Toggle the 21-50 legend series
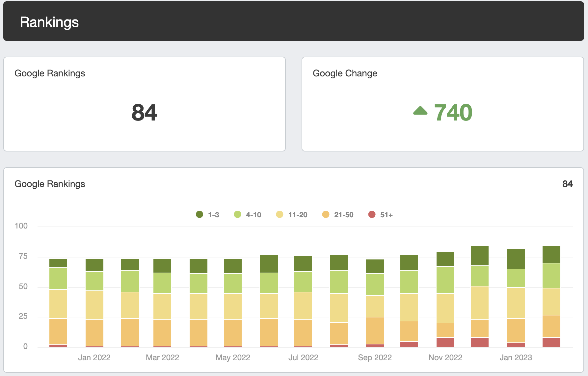Viewport: 588px width, 376px height. (x=338, y=215)
